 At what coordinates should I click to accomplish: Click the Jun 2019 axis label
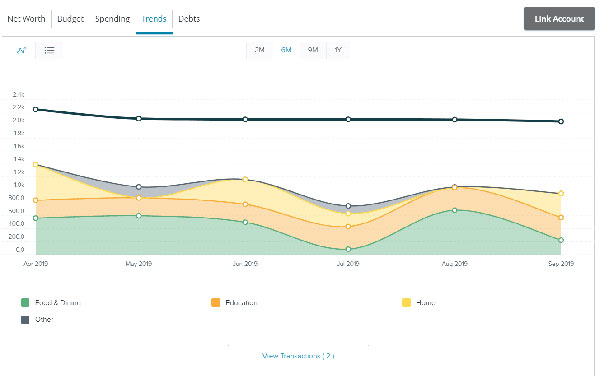245,264
